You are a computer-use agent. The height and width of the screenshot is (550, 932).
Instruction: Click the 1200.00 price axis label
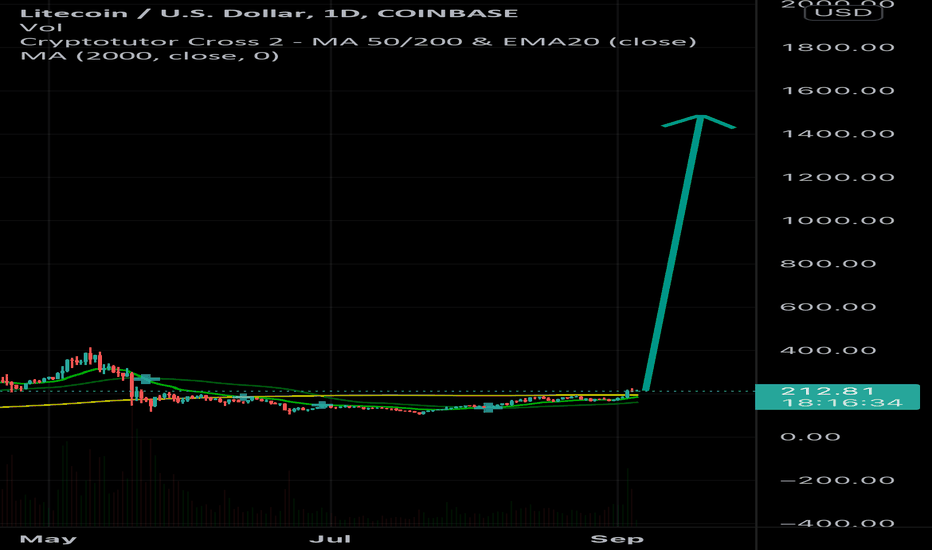tap(838, 177)
